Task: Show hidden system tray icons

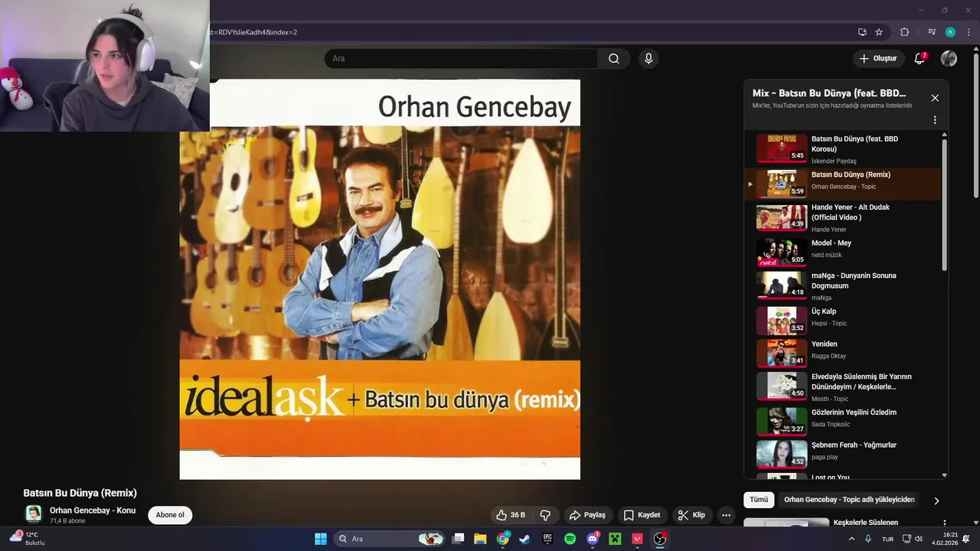Action: (x=851, y=539)
